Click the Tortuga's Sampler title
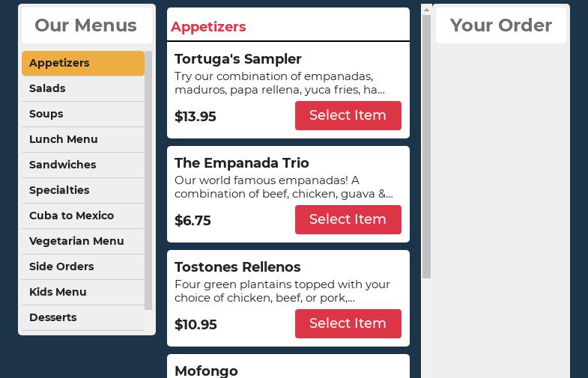Screen dimensions: 588x378 pyautogui.click(x=238, y=59)
